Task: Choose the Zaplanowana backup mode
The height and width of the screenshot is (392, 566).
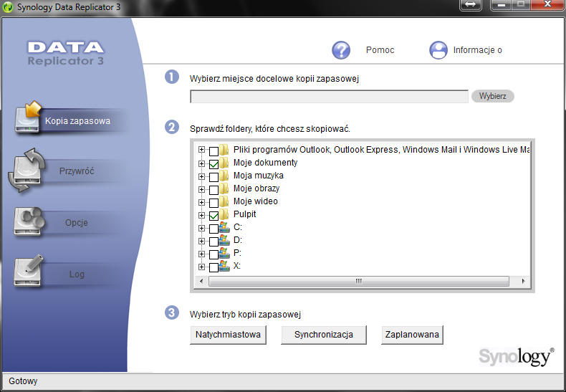Action: pyautogui.click(x=412, y=335)
